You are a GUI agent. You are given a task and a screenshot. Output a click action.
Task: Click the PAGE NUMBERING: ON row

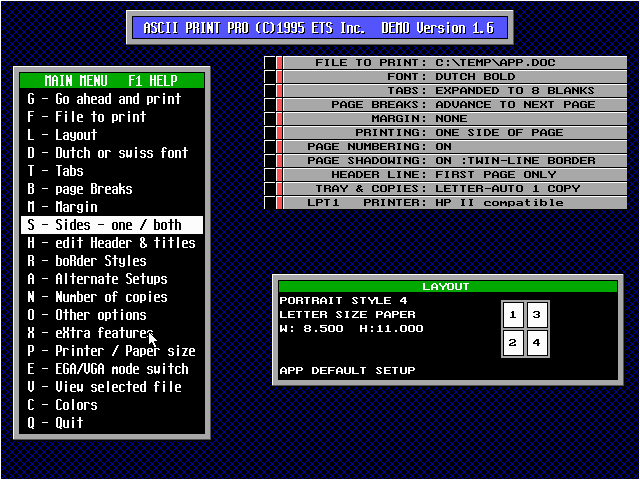tap(455, 147)
